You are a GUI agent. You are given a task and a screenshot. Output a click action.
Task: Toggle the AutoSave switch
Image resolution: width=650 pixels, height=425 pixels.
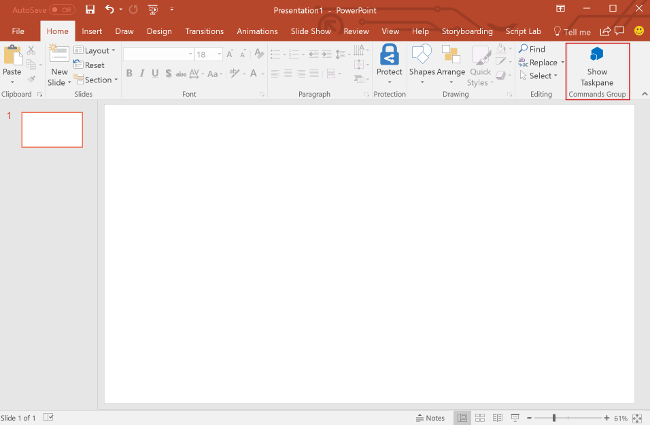point(62,10)
